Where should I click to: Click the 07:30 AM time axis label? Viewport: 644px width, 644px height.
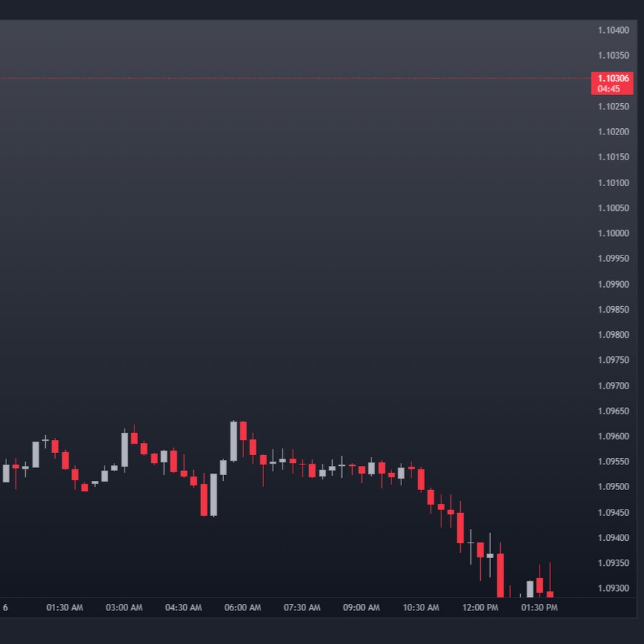click(x=302, y=608)
